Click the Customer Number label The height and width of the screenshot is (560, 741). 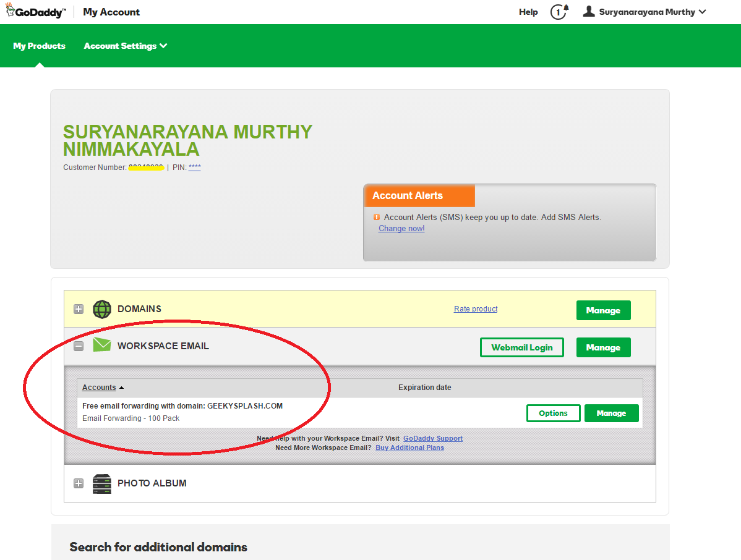click(x=95, y=167)
